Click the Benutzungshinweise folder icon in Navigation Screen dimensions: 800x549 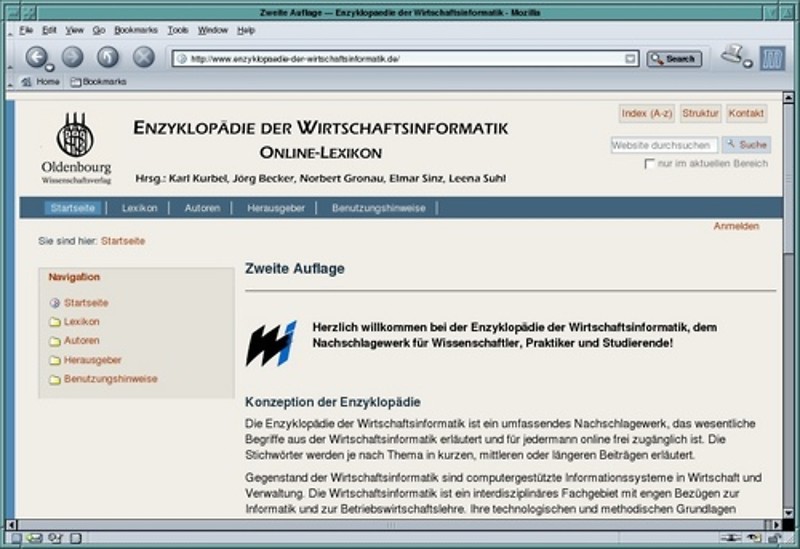point(55,380)
